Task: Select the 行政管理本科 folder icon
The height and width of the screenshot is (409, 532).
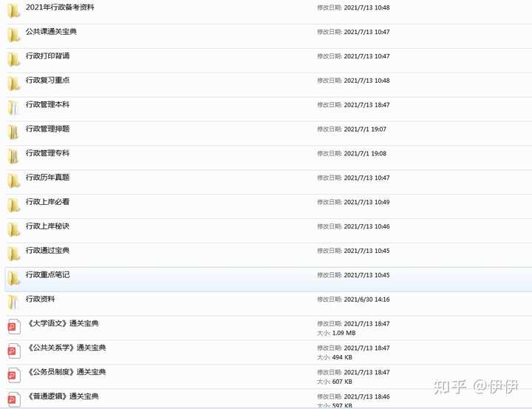Action: pos(13,108)
